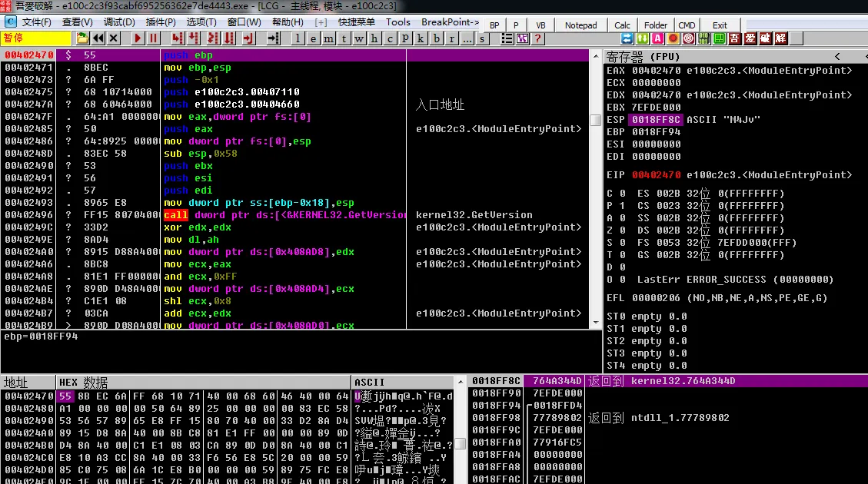Click the Notepad button
868x484 pixels.
point(580,25)
